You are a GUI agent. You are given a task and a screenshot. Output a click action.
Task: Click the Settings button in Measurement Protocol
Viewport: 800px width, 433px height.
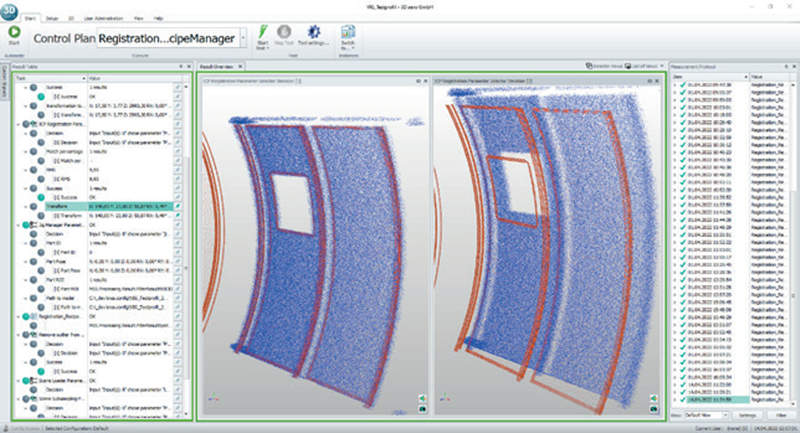pyautogui.click(x=747, y=417)
